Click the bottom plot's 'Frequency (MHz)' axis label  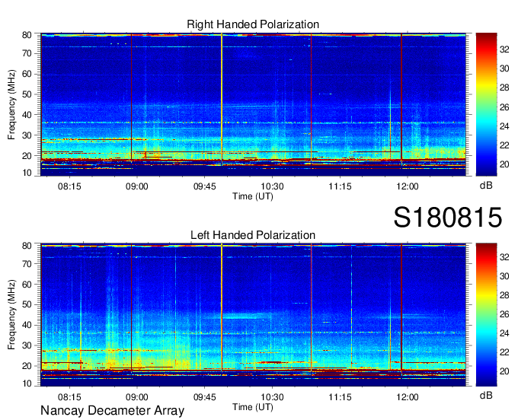11,315
